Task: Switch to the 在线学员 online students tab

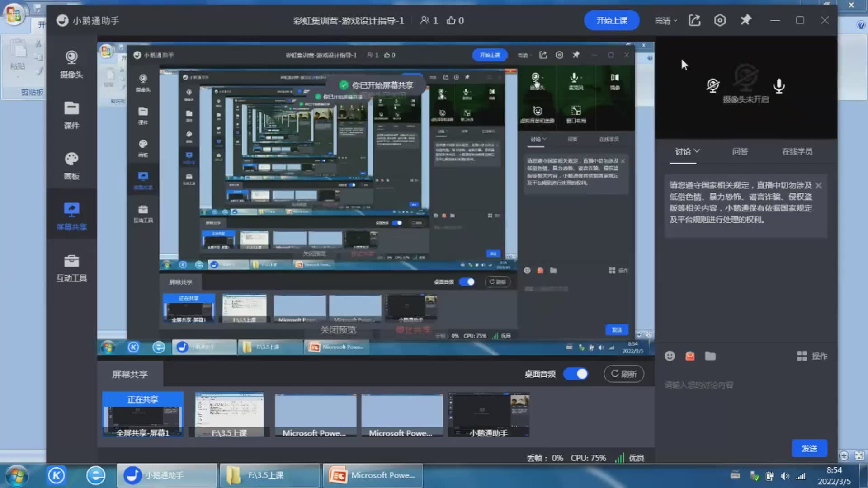Action: pyautogui.click(x=797, y=151)
